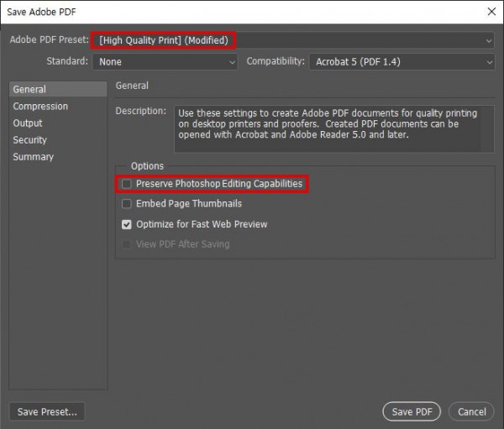Click inside the Description text box
Screen dimensions: 504x429
pyautogui.click(x=334, y=128)
